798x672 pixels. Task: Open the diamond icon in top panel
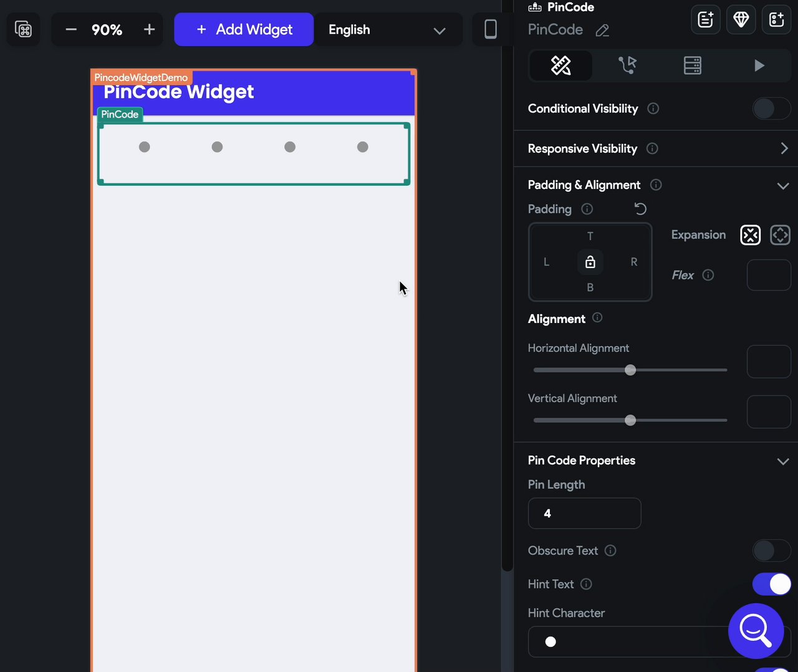point(741,19)
